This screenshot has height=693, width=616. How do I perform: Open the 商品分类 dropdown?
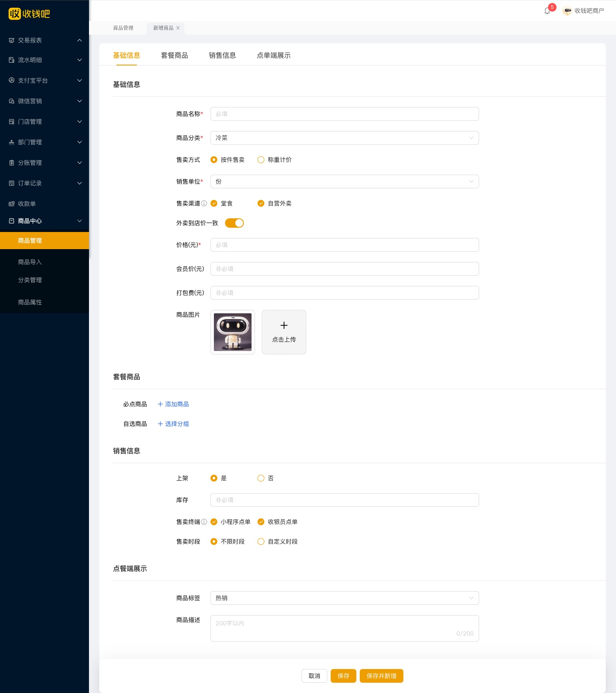345,138
